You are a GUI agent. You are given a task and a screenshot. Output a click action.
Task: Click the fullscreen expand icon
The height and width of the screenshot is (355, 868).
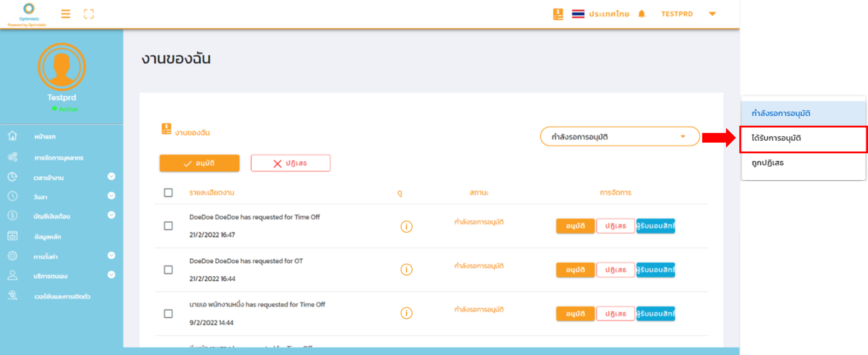[x=89, y=14]
